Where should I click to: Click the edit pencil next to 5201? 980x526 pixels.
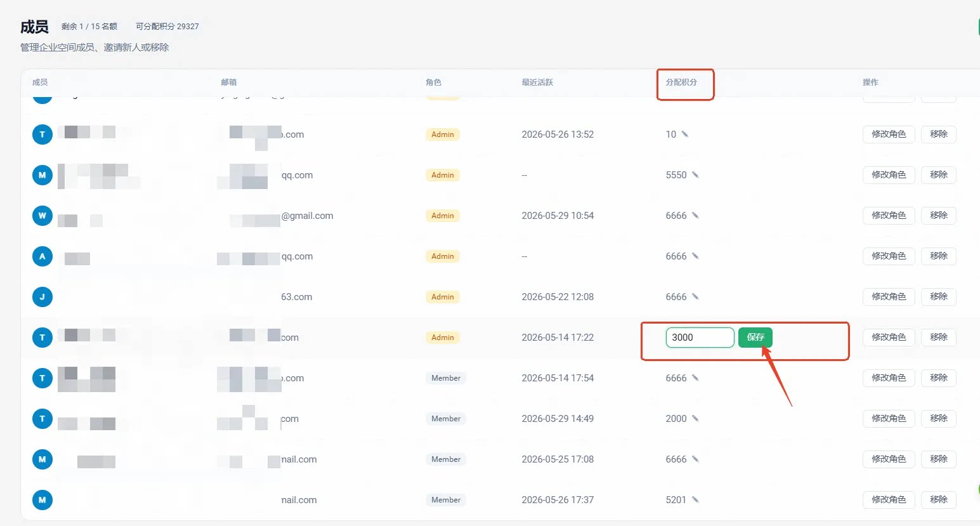tap(695, 500)
